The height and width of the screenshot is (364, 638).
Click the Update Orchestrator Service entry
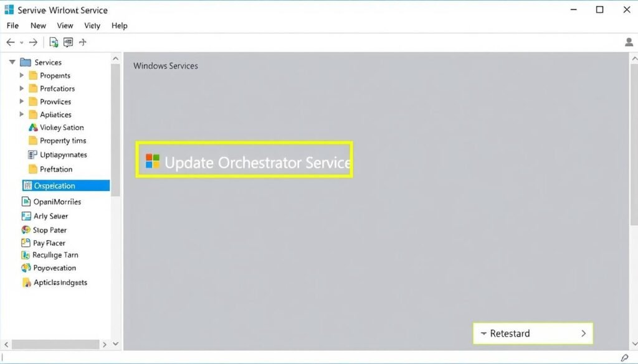coord(244,160)
